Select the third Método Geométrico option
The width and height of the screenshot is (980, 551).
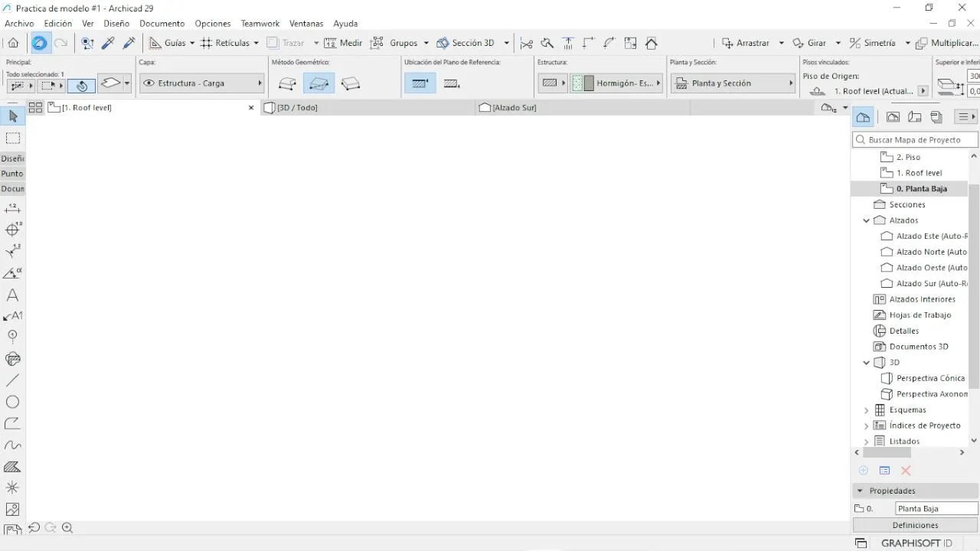point(351,83)
